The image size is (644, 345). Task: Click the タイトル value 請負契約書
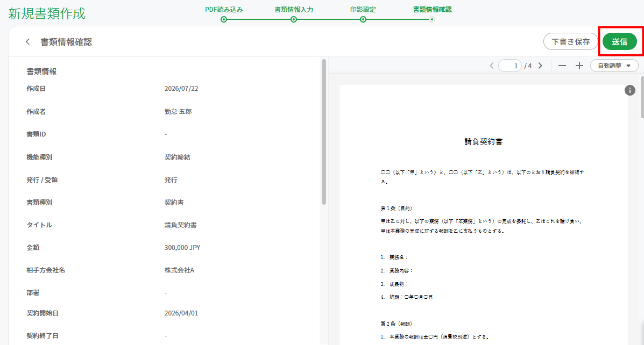point(180,225)
